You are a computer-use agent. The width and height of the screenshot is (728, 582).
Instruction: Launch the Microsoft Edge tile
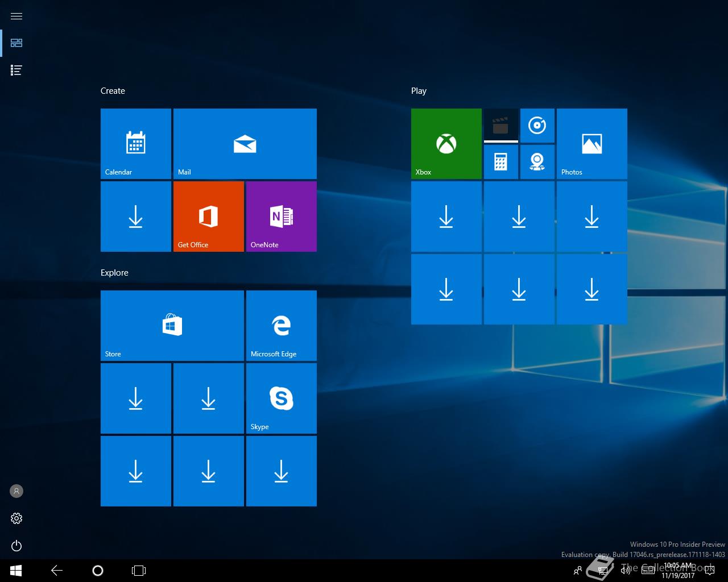coord(282,326)
